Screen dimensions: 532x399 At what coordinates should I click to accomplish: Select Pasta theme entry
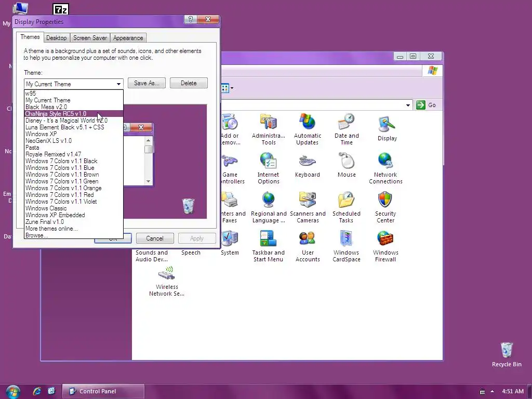[x=74, y=147]
